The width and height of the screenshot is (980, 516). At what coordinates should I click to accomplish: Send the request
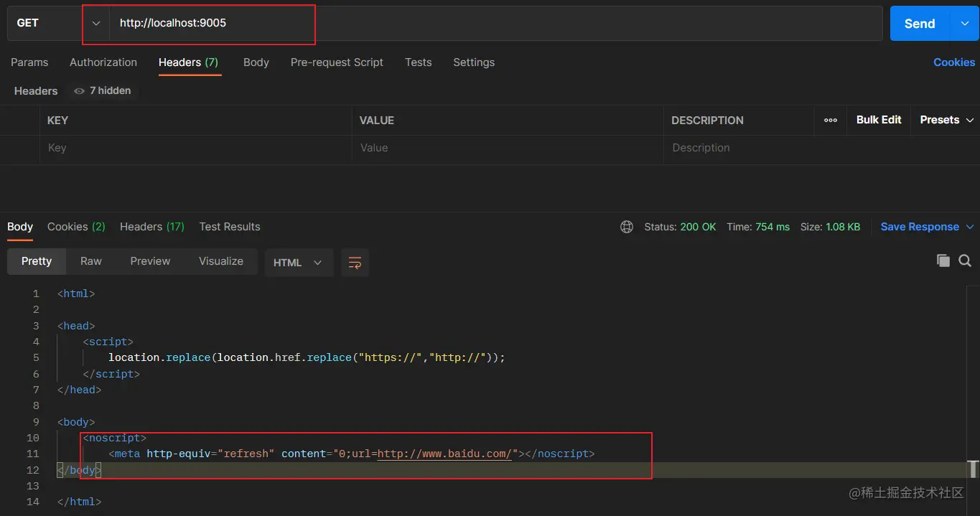(920, 24)
